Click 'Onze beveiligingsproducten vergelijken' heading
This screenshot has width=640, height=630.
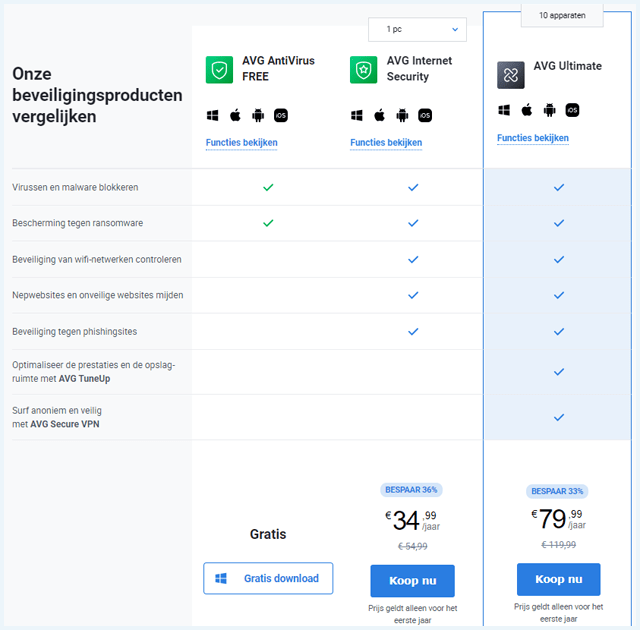click(97, 95)
